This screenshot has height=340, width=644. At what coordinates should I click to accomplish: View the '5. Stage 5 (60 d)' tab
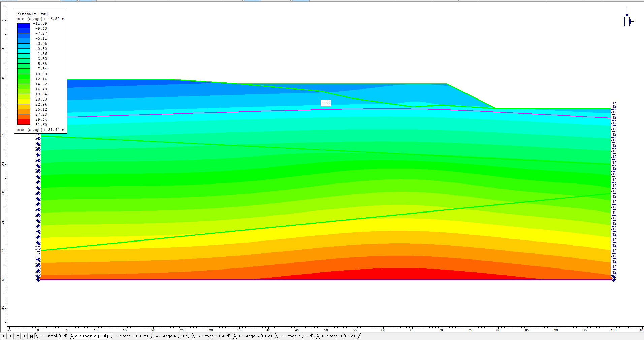point(214,336)
